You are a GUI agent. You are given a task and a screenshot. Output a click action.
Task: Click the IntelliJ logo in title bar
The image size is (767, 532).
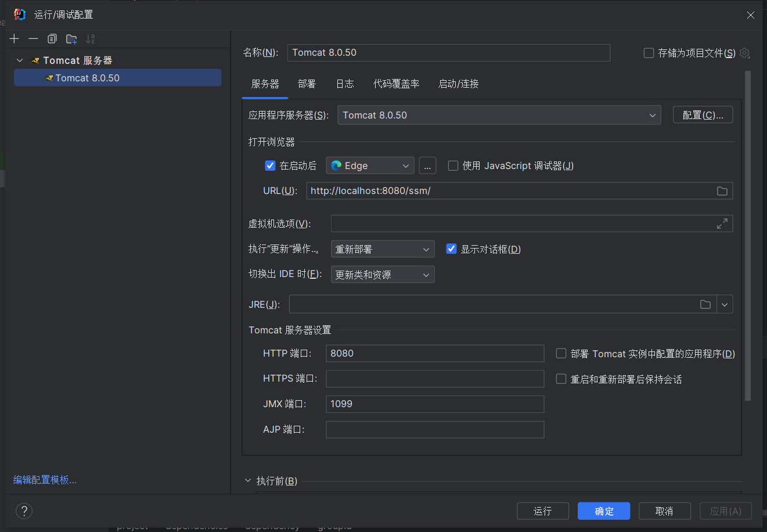coord(20,15)
